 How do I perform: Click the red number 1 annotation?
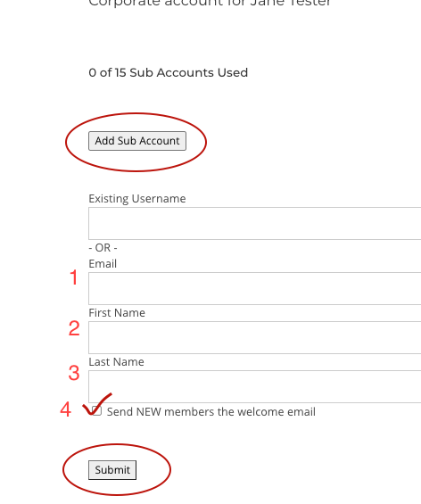74,277
